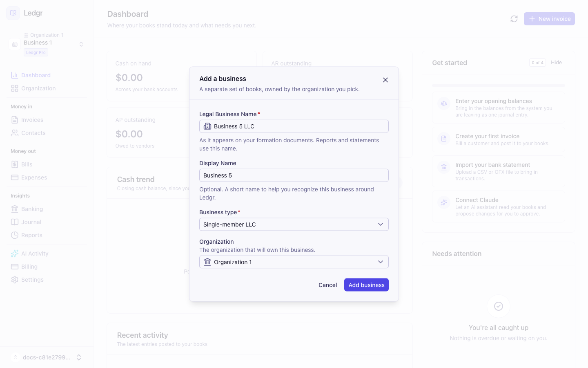Click the Create your first invoice icon
The height and width of the screenshot is (368, 588).
(x=444, y=139)
